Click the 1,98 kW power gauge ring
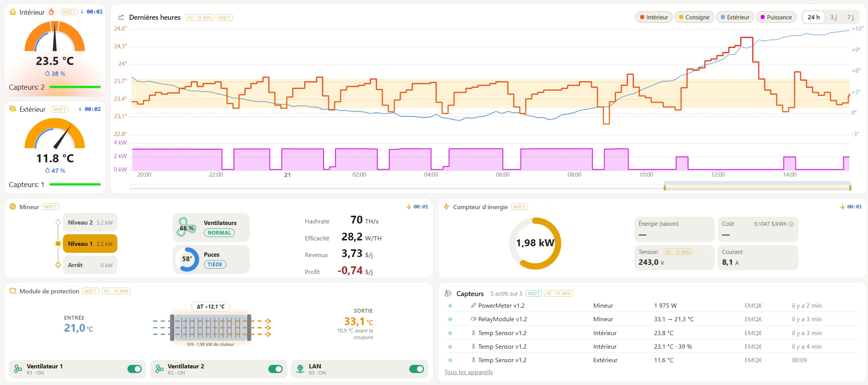The width and height of the screenshot is (868, 385). [x=535, y=243]
